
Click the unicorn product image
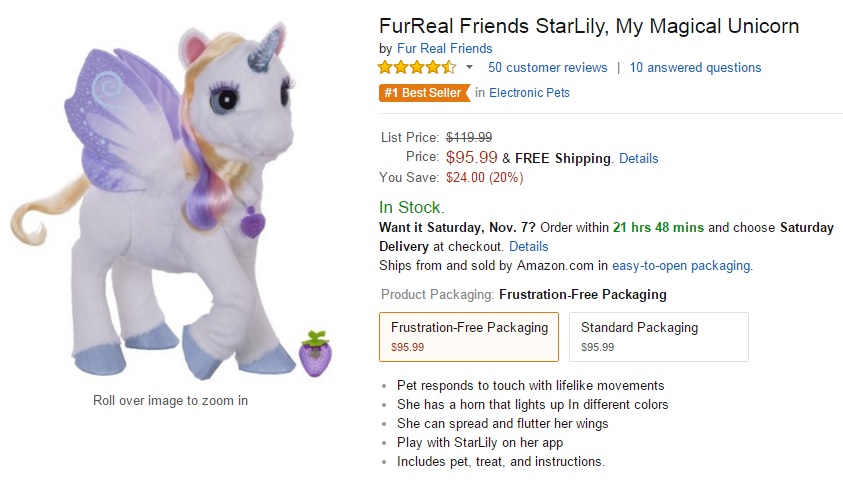pyautogui.click(x=170, y=200)
